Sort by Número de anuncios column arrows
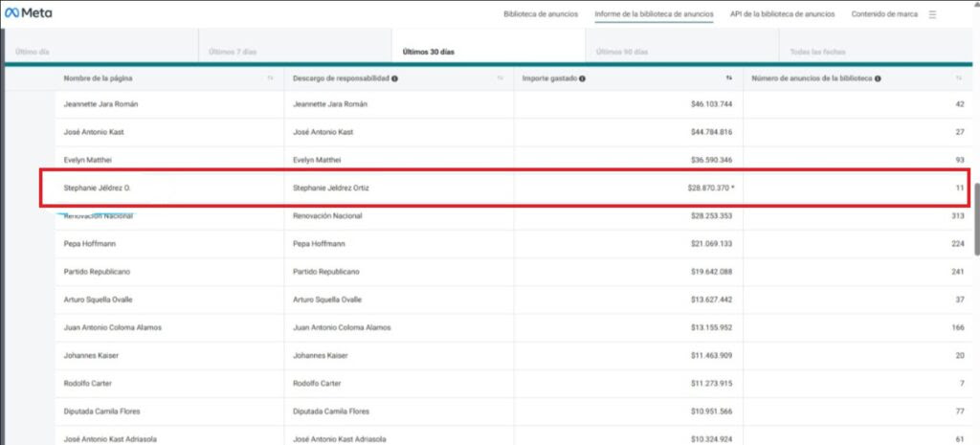Image resolution: width=980 pixels, height=445 pixels. click(x=959, y=78)
